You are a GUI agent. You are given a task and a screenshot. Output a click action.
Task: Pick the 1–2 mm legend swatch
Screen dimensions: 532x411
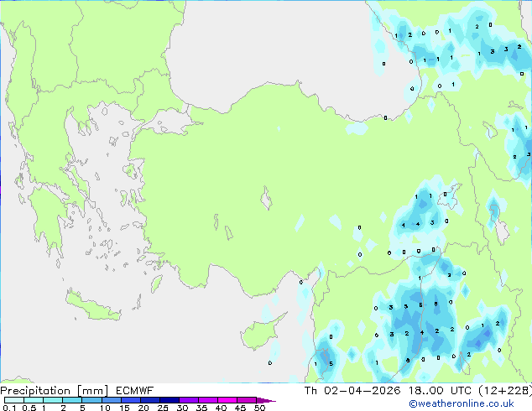pos(53,400)
